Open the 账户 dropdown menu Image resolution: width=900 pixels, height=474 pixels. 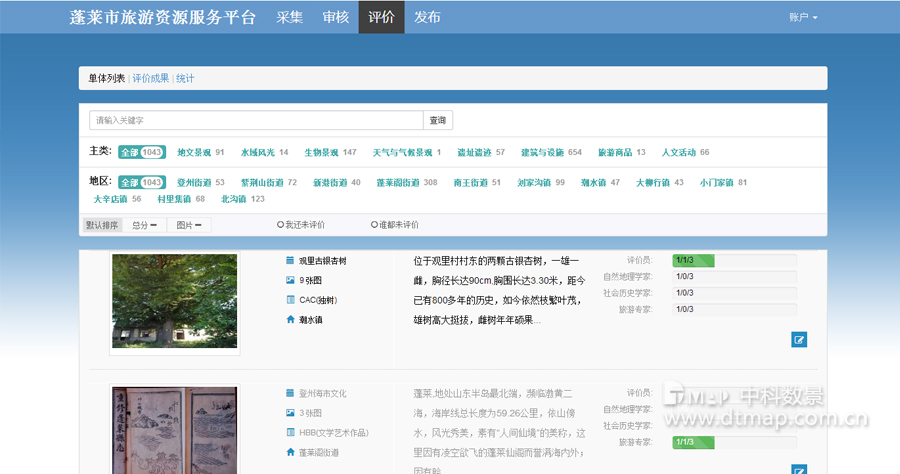[803, 17]
